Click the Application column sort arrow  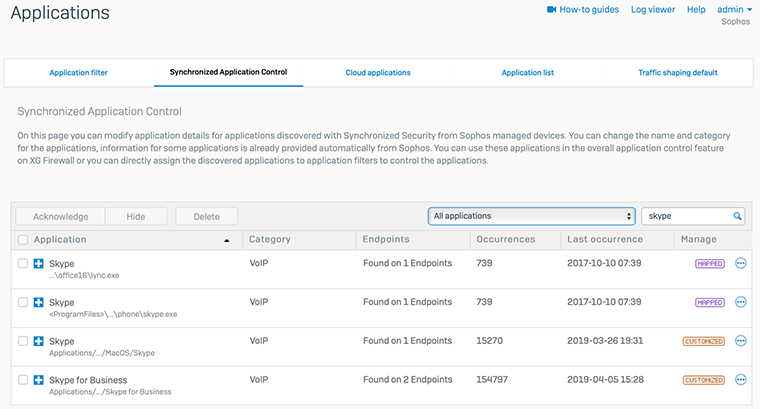[x=226, y=240]
